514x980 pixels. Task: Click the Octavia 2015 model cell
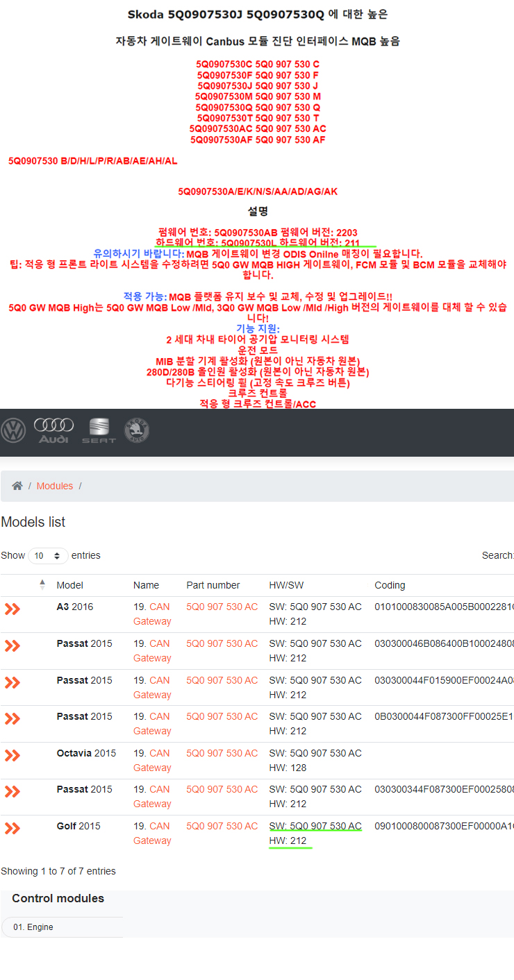tap(86, 753)
